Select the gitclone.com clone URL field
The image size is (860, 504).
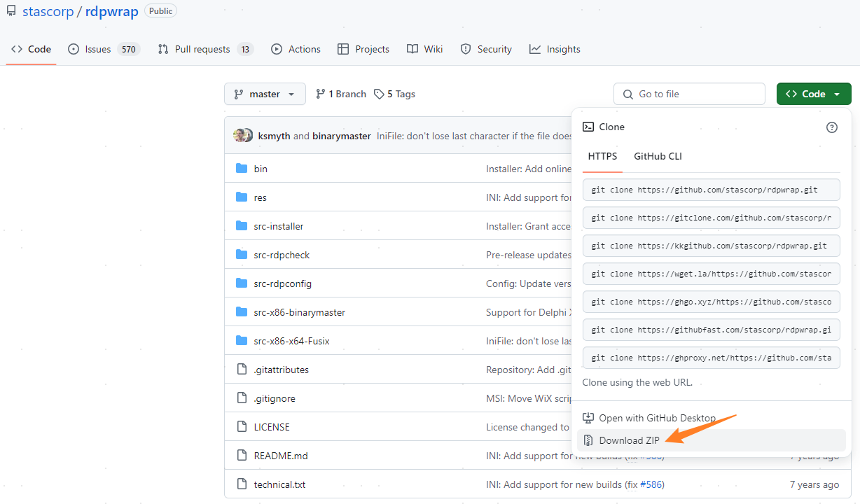(x=711, y=218)
